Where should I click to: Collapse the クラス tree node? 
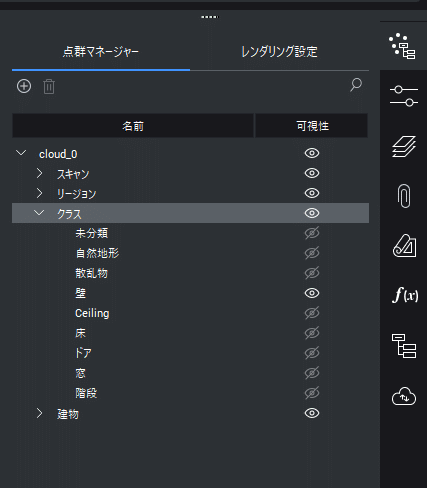[x=39, y=213]
